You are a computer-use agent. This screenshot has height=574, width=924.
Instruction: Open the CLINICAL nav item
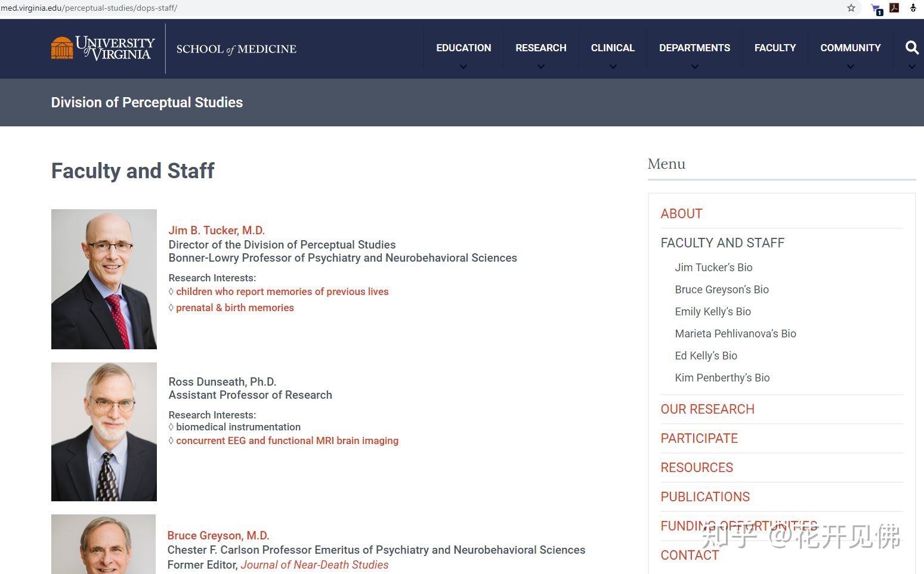pyautogui.click(x=613, y=48)
